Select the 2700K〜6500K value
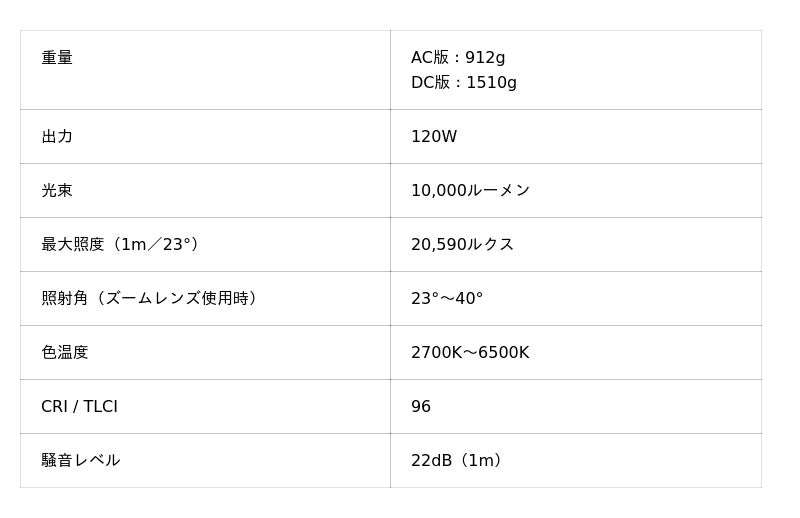The image size is (800, 518). pyautogui.click(x=470, y=353)
